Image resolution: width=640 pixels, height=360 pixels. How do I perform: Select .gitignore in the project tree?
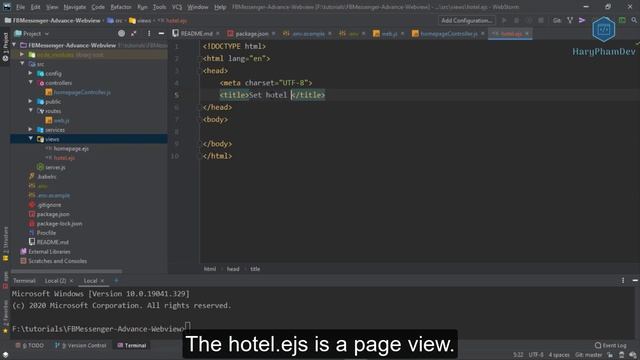(49, 205)
